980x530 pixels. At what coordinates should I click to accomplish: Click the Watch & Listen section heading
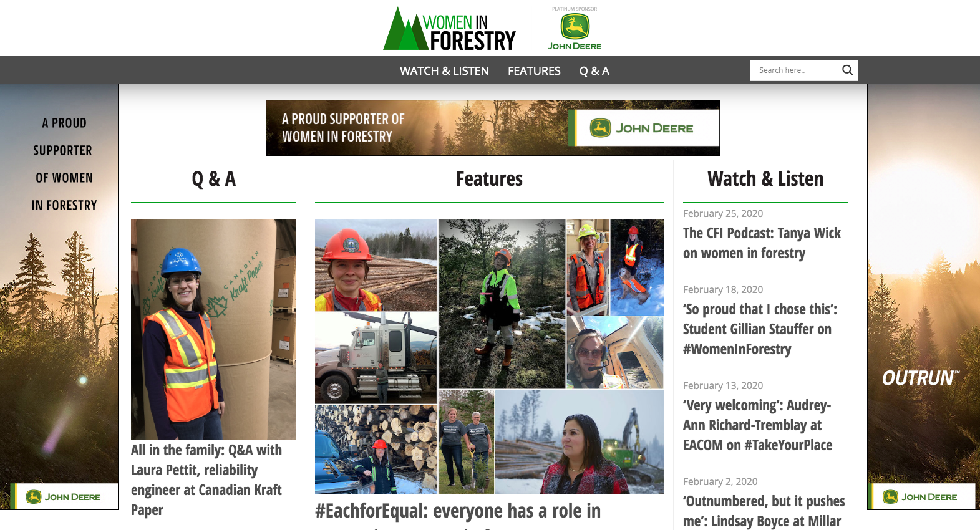(765, 179)
